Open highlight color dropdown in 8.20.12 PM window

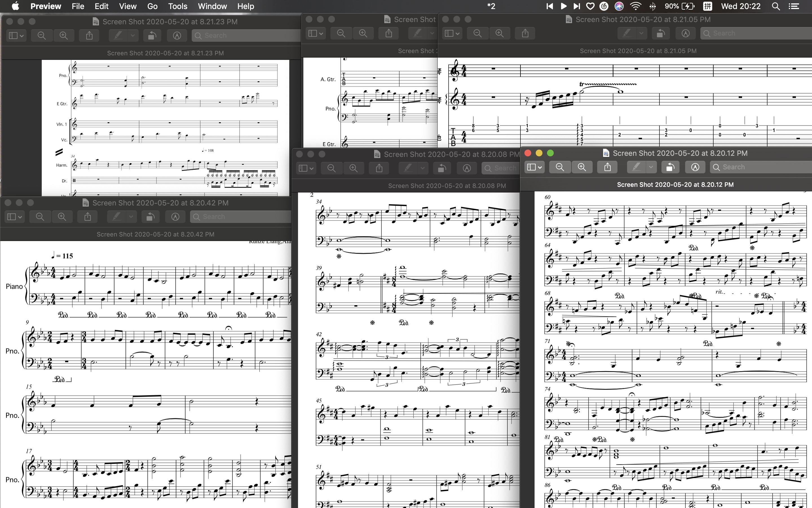[x=651, y=167]
